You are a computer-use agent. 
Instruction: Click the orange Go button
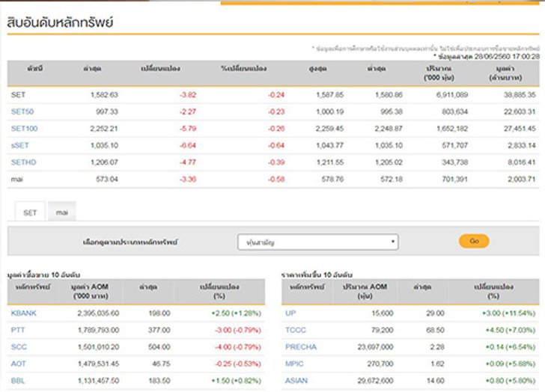474,241
